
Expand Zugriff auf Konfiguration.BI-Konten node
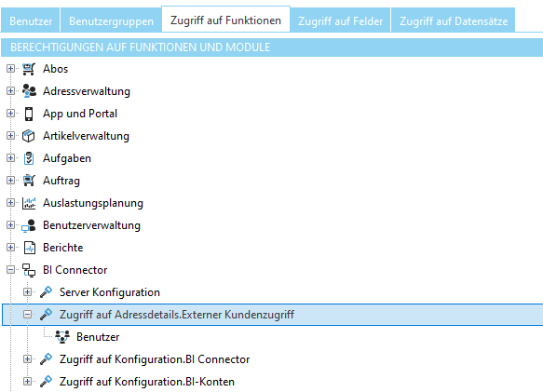[x=27, y=381]
